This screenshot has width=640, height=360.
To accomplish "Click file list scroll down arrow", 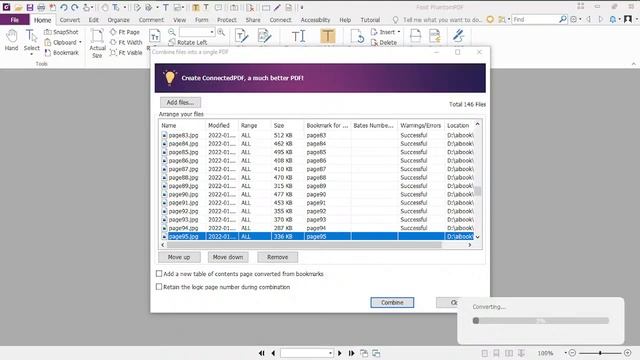I will (x=478, y=237).
